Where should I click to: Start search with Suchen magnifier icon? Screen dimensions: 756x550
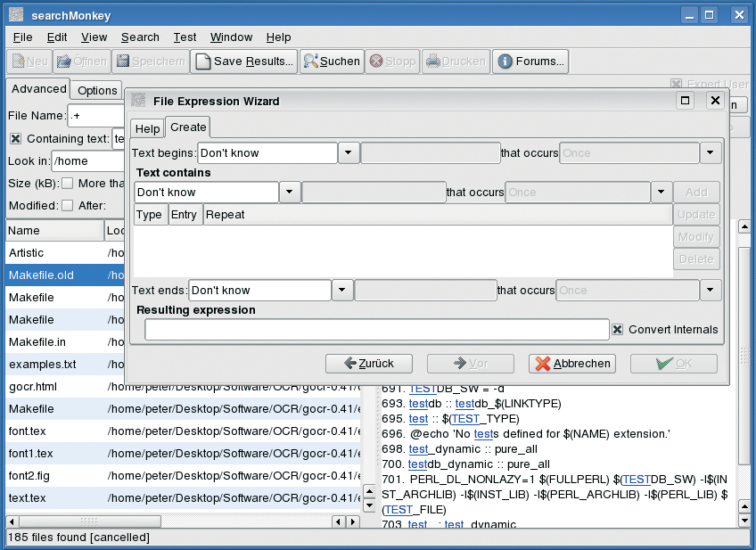pos(310,61)
